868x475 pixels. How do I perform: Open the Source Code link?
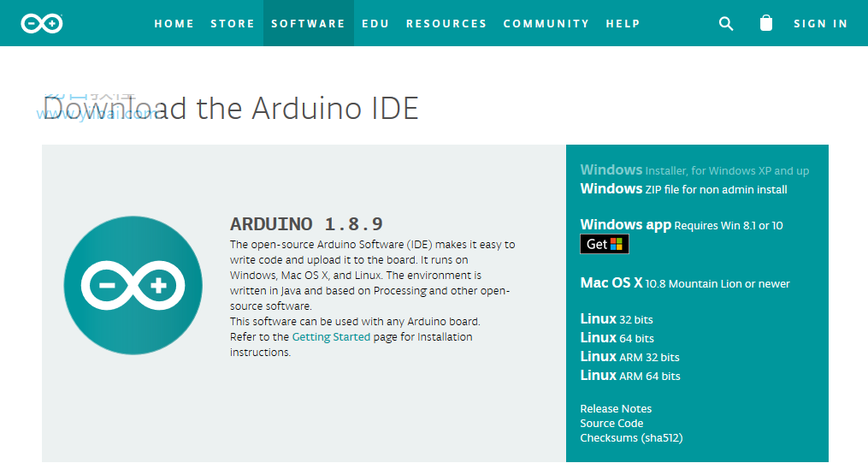tap(611, 423)
